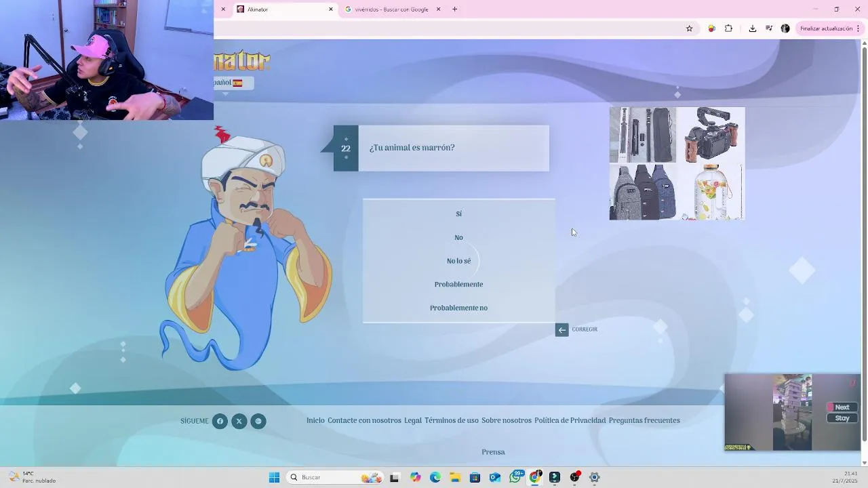Image resolution: width=868 pixels, height=488 pixels.
Task: Click the Corregir back arrow icon
Action: tap(561, 329)
